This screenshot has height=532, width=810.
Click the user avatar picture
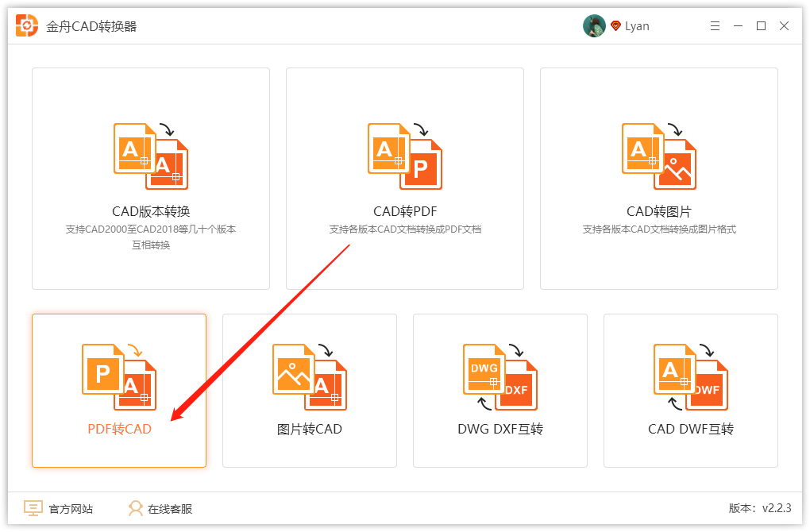pos(594,25)
